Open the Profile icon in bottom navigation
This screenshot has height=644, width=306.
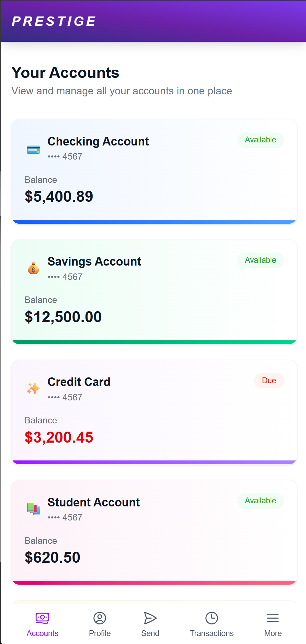click(100, 618)
